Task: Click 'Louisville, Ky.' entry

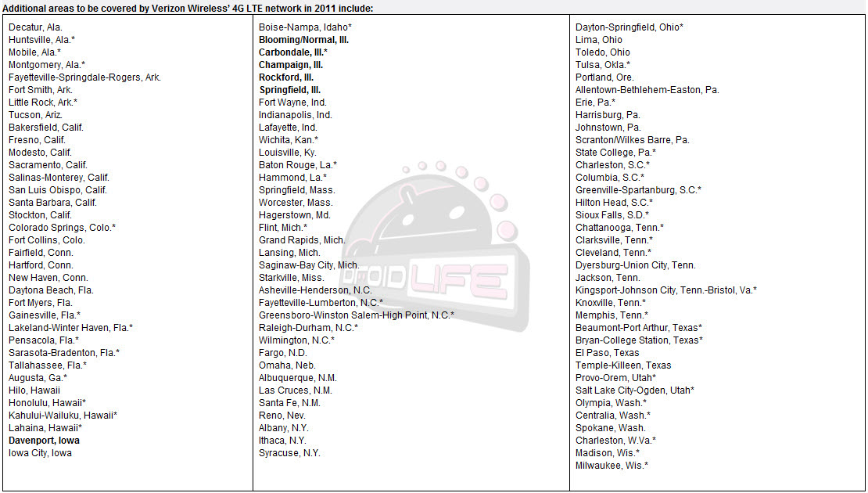Action: [x=288, y=153]
